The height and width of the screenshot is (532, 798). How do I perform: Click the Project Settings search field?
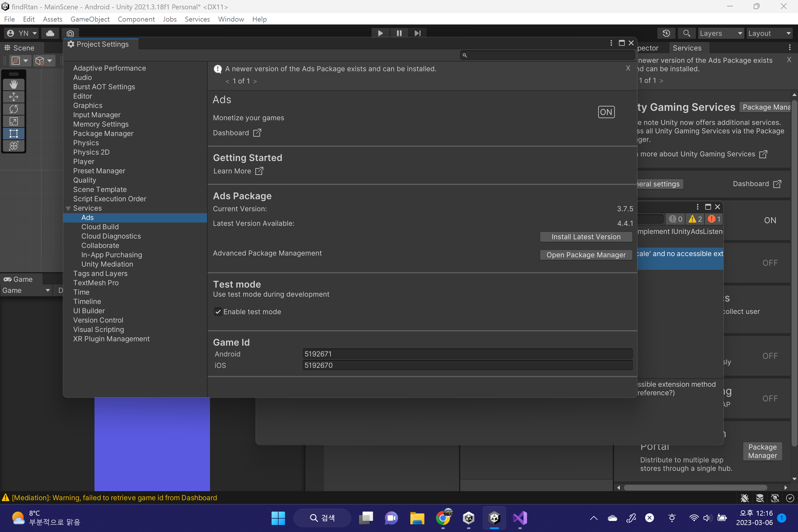547,55
